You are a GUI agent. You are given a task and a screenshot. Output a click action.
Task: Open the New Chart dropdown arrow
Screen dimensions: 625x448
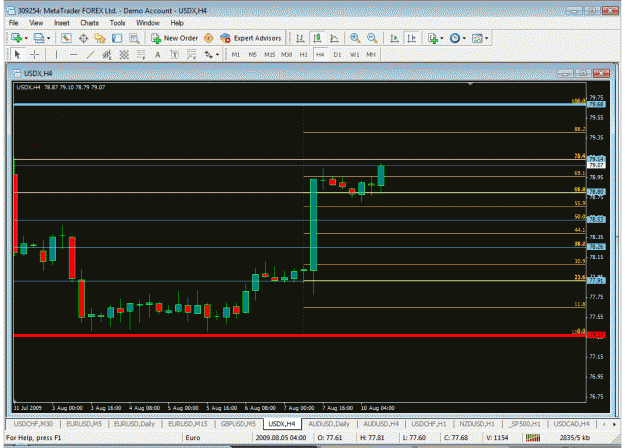click(x=26, y=38)
